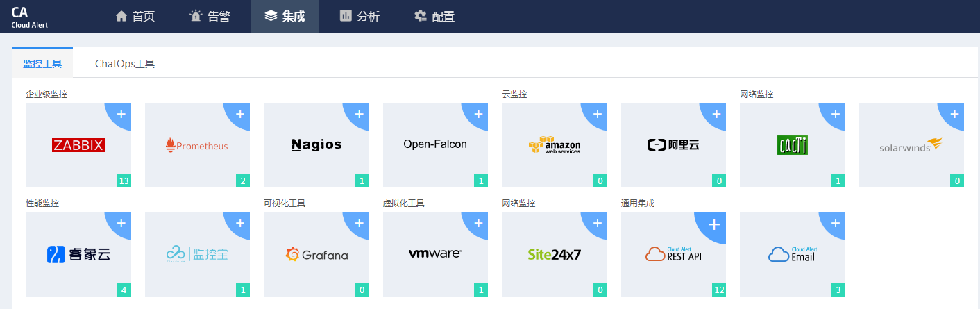Screen dimensions: 980x309
Task: Open the 告警 alerts tab
Action: coord(210,17)
